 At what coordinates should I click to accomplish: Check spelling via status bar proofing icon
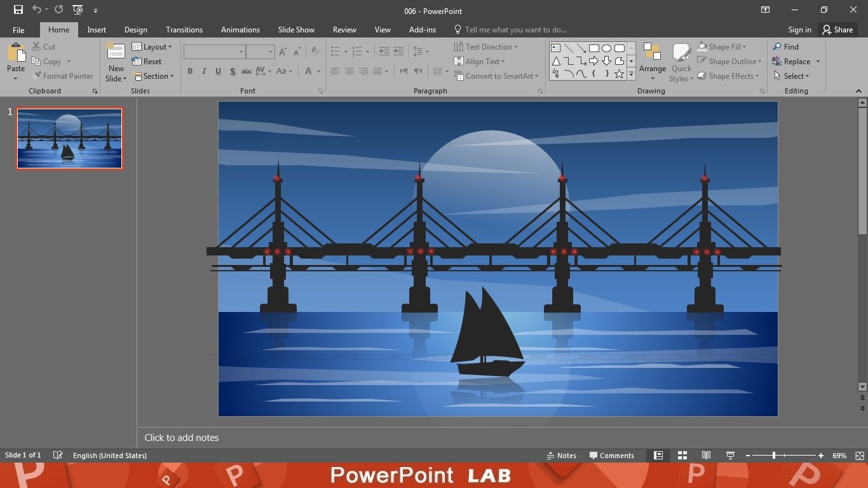pyautogui.click(x=58, y=456)
